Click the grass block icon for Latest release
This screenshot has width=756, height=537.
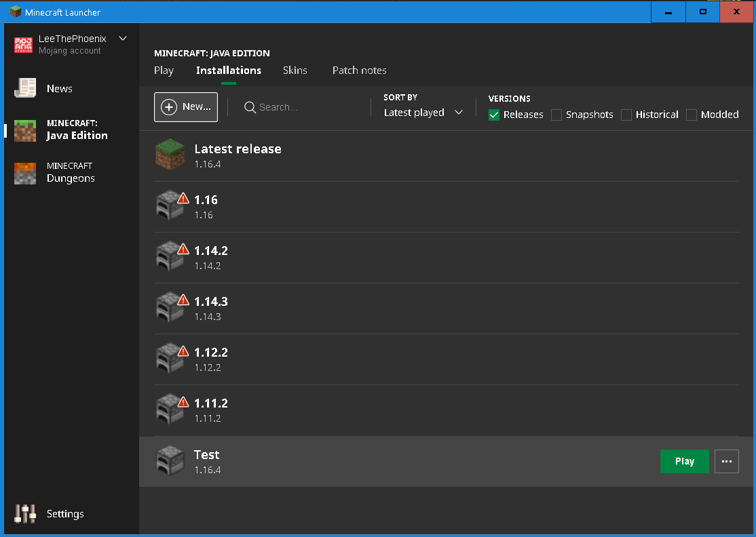click(x=170, y=154)
